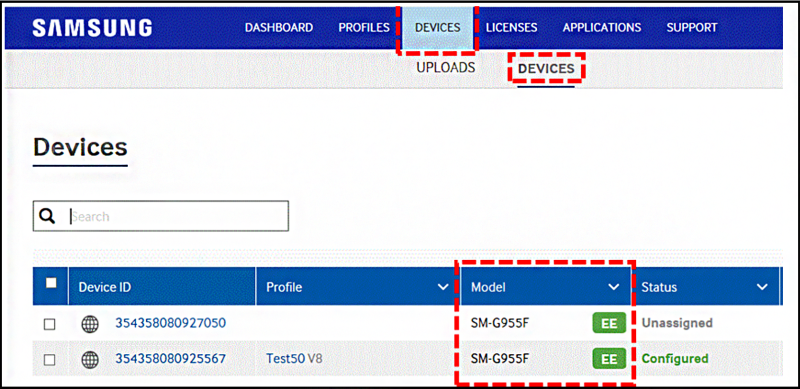
Task: Click the Devices page heading
Action: pos(80,148)
